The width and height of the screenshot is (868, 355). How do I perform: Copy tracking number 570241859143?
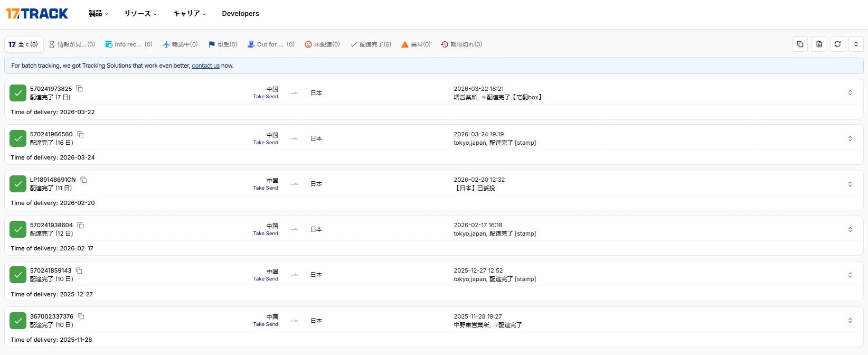click(79, 270)
